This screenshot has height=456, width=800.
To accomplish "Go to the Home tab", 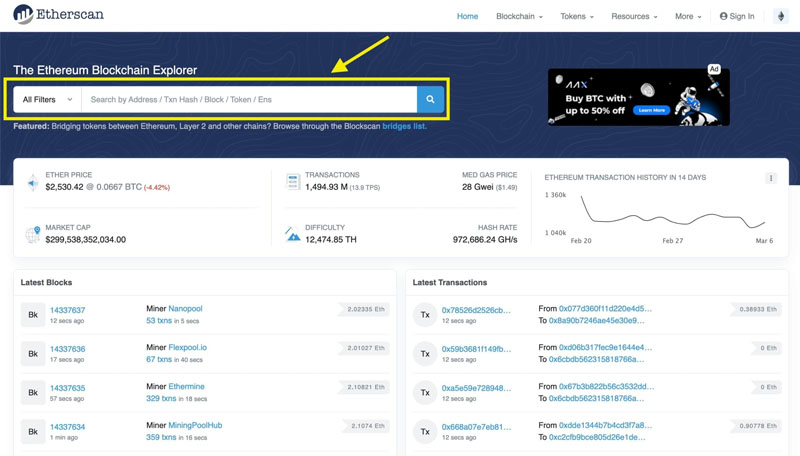I will pos(467,16).
